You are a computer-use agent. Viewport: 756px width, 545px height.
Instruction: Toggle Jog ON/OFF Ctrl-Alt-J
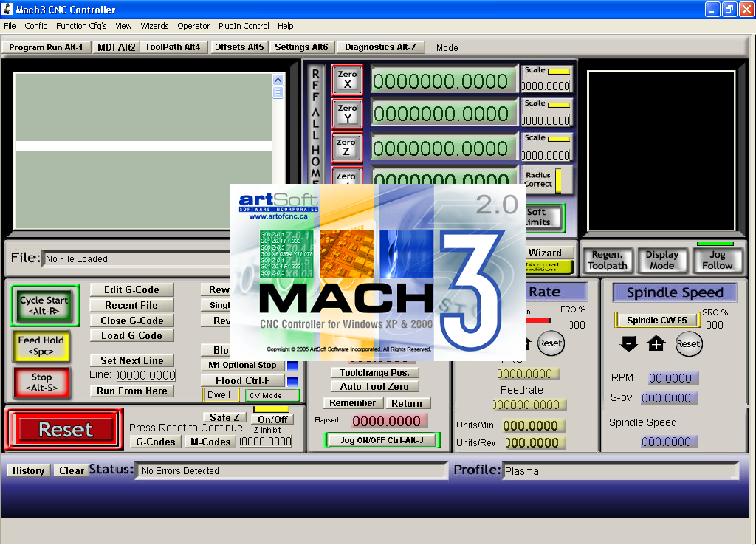coord(382,440)
